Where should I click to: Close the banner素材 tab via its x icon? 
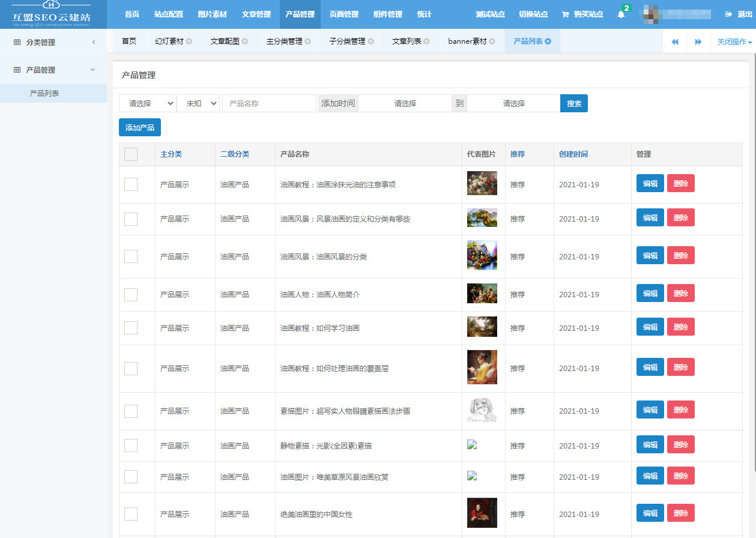point(492,41)
